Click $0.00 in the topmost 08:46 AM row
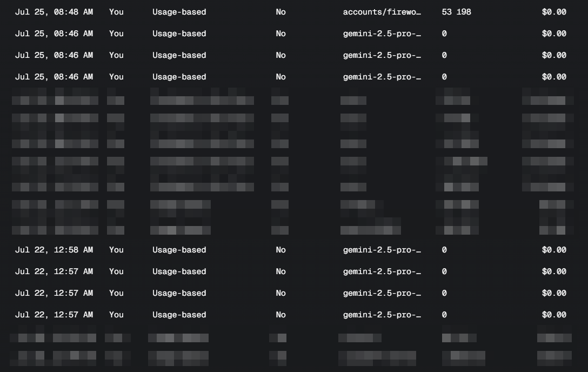588x372 pixels. click(x=554, y=34)
